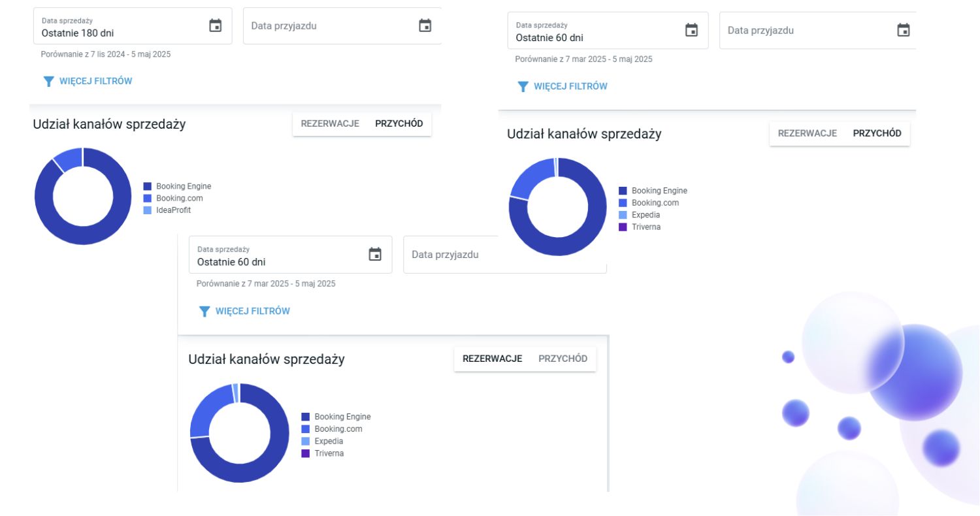Select PRZYCHÓD tab in the top-right panel
Viewport: 980px width, 516px height.
(x=877, y=133)
